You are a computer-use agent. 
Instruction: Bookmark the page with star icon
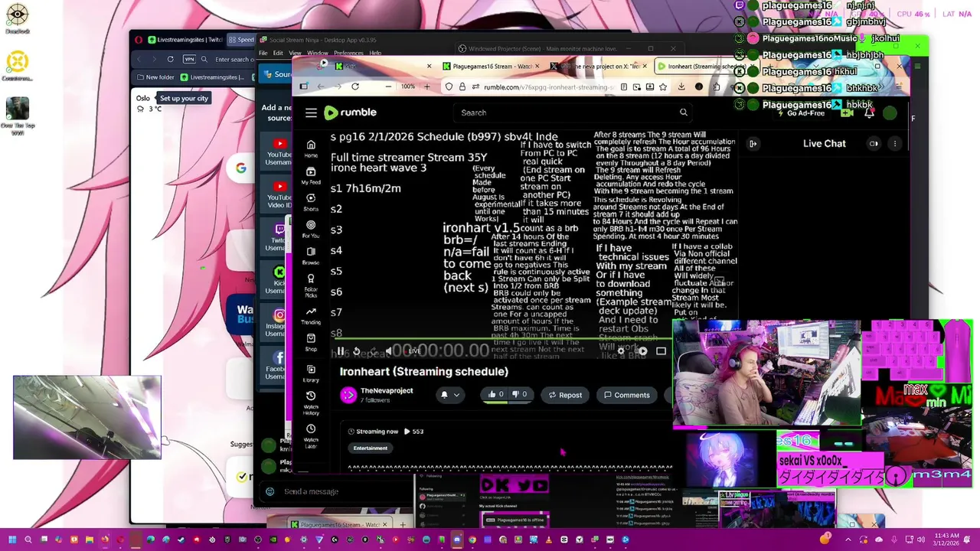point(662,86)
